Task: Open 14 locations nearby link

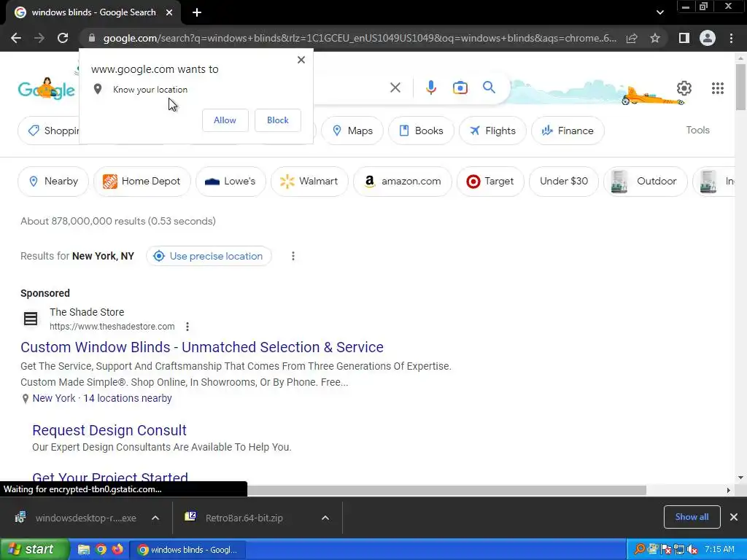Action: coord(127,398)
